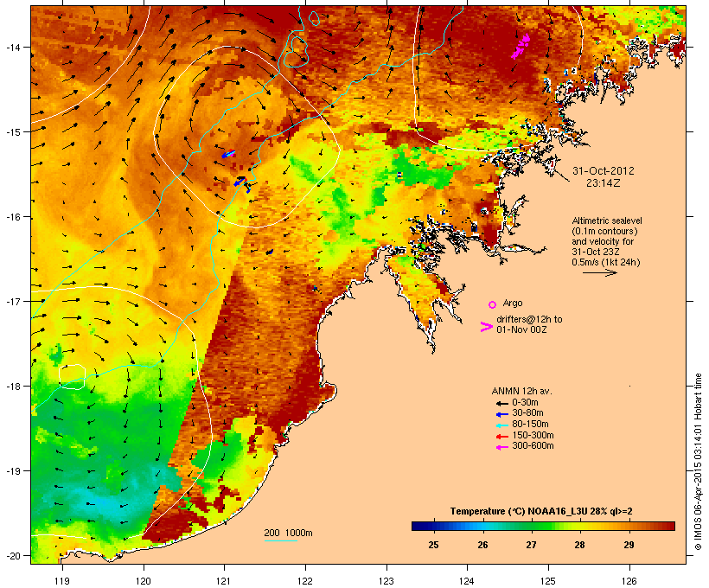Screen dimensions: 709x588
Task: Click the 'drifters@12h to' legend text
Action: (529, 319)
